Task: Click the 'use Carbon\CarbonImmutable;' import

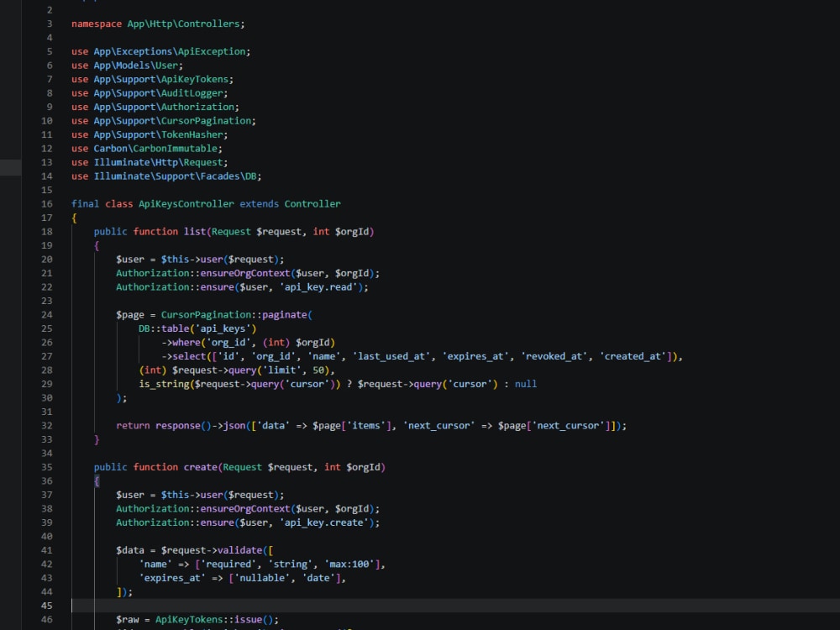Action: (147, 149)
